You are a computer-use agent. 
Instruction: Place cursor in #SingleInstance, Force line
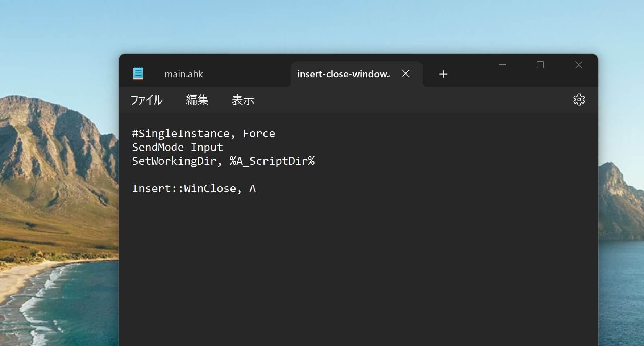click(x=203, y=134)
